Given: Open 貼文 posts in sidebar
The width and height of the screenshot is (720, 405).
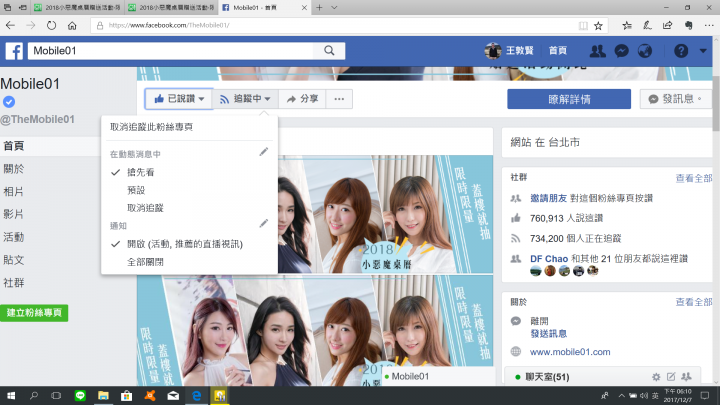Looking at the screenshot, I should [14, 260].
